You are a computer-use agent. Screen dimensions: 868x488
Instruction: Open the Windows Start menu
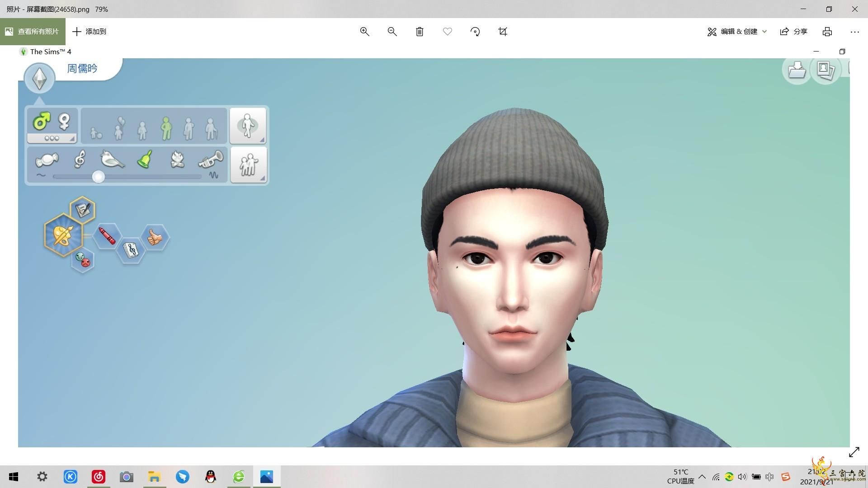tap(14, 477)
